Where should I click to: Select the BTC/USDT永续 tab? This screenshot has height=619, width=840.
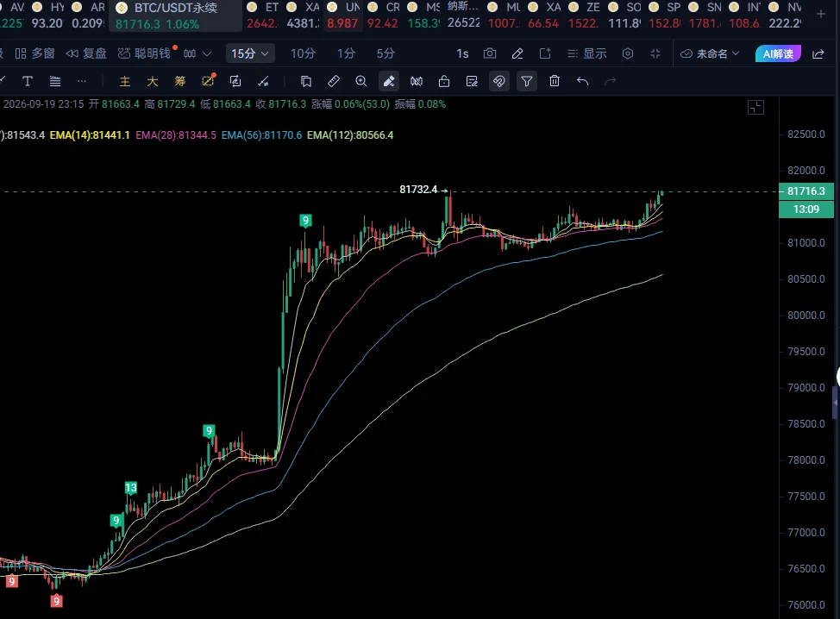click(175, 16)
